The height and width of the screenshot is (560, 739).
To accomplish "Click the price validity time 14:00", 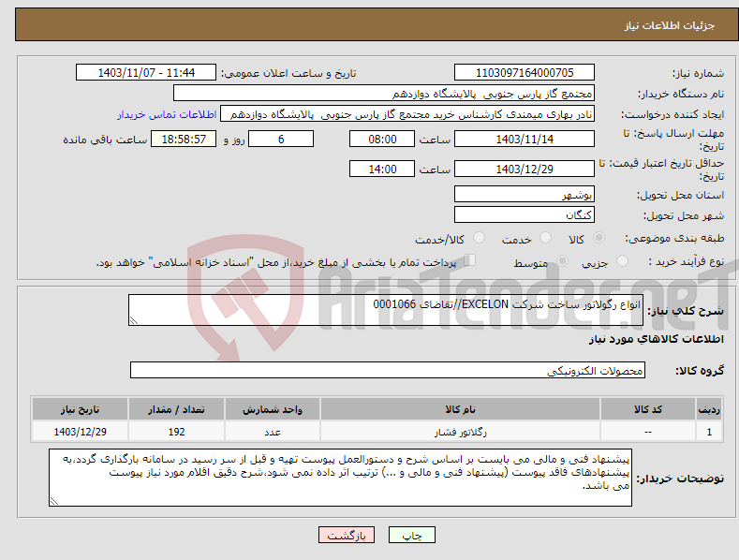I will pos(382,169).
